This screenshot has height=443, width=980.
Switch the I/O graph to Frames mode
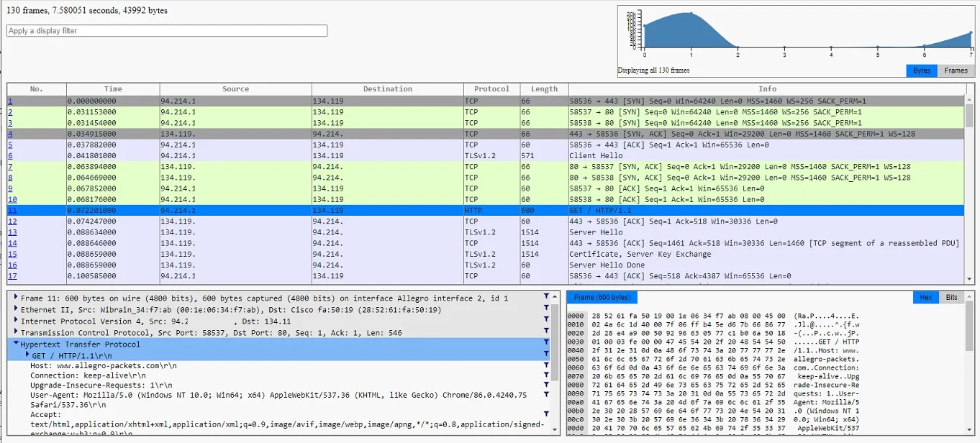pyautogui.click(x=956, y=70)
